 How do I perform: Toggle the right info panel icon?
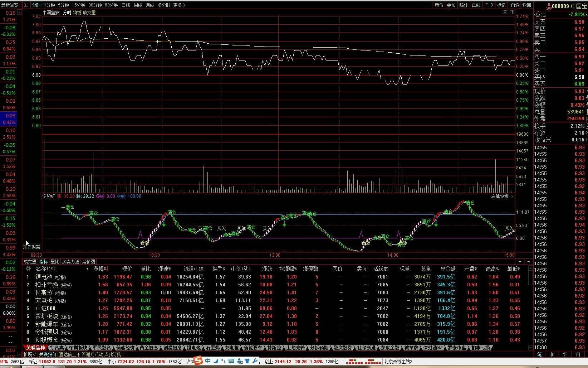pyautogui.click(x=512, y=12)
